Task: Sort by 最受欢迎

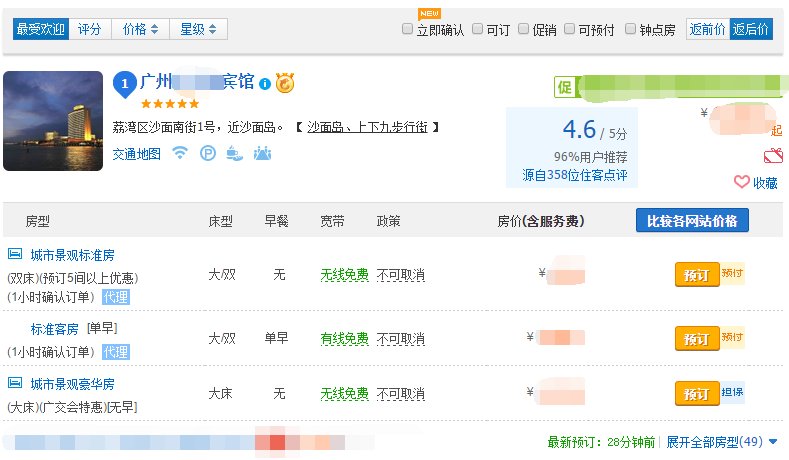Action: [41, 29]
